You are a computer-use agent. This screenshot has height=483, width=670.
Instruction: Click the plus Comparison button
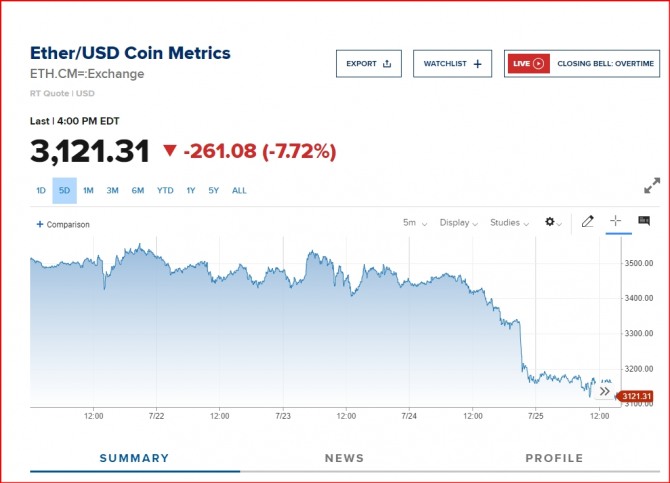[x=63, y=224]
